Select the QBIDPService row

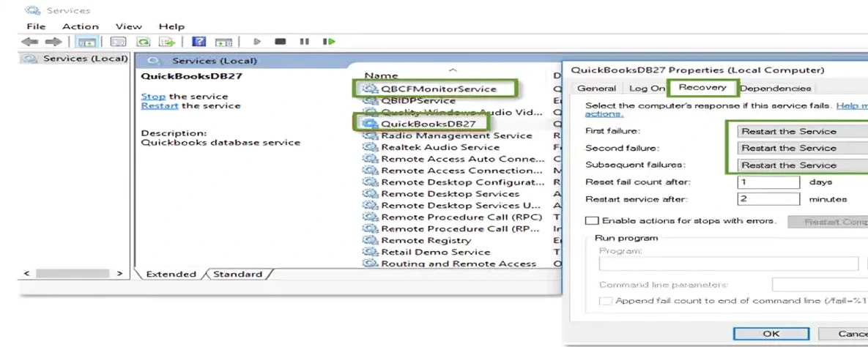pyautogui.click(x=418, y=101)
